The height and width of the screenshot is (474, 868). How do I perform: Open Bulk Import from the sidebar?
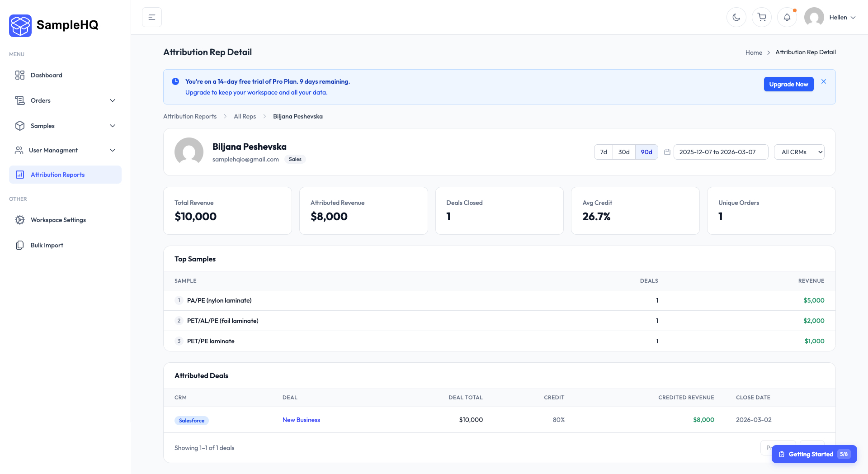[x=47, y=246]
